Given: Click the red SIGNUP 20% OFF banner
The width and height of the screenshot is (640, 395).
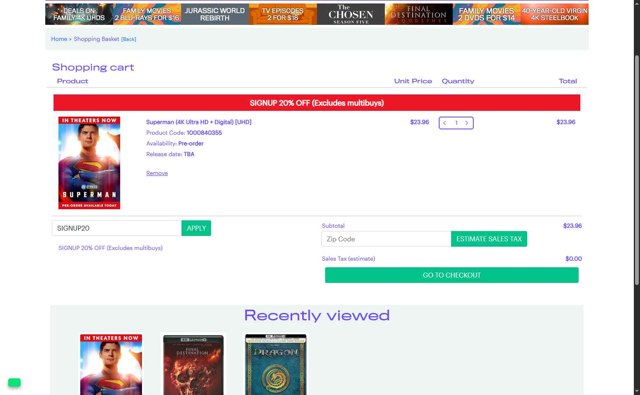Looking at the screenshot, I should click(317, 103).
